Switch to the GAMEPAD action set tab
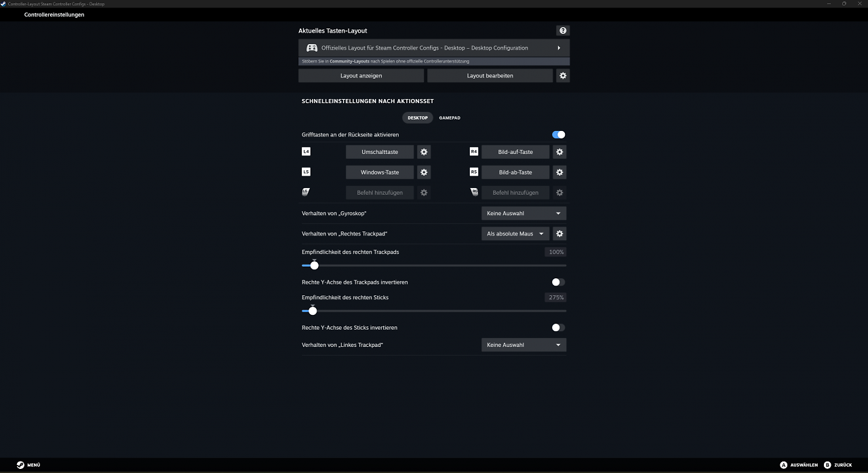This screenshot has width=868, height=473. coord(450,118)
